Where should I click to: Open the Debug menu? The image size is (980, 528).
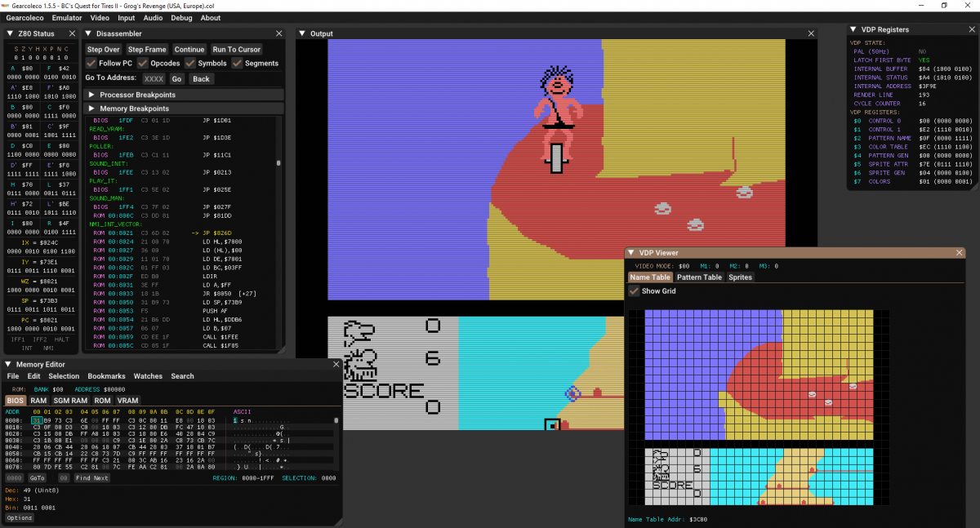[181, 17]
